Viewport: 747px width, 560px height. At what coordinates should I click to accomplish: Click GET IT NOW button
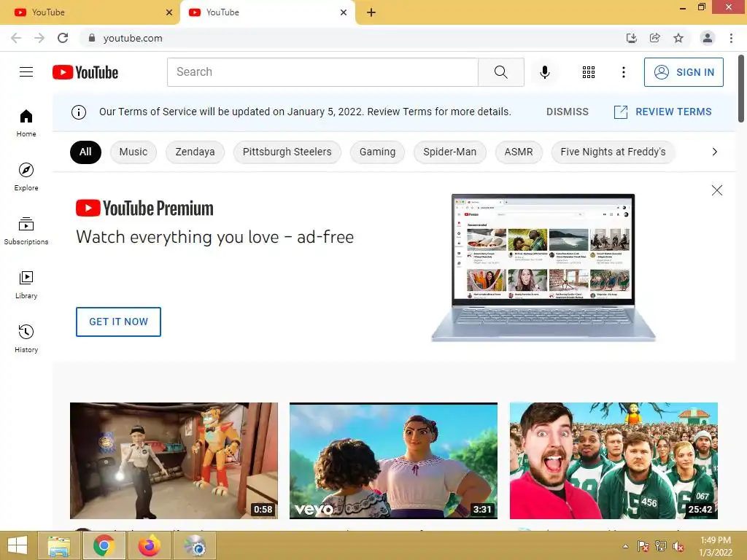[119, 322]
